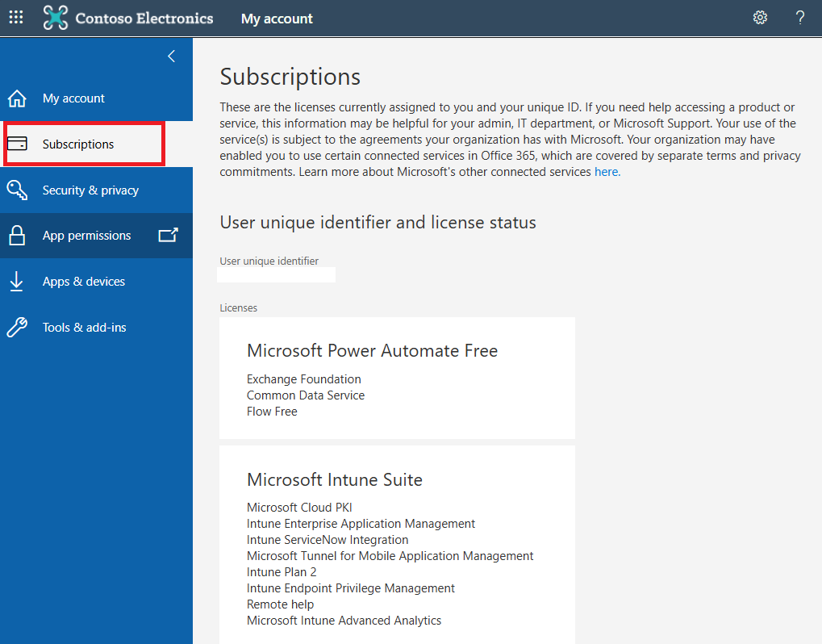Open Tools & add-ins
Viewport: 822px width, 644px height.
click(x=97, y=327)
